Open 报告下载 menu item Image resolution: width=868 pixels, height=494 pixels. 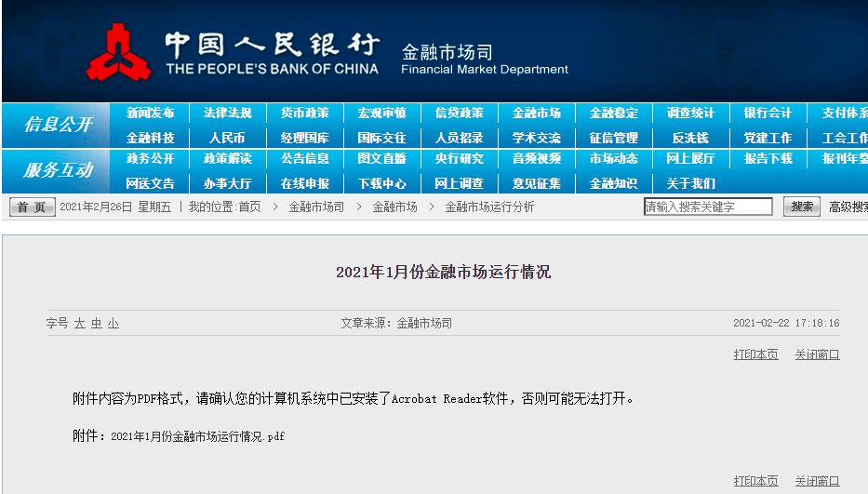(768, 158)
